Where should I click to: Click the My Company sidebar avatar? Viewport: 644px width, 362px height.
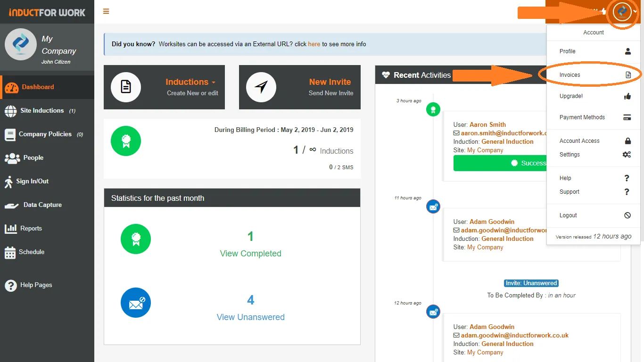click(x=21, y=44)
